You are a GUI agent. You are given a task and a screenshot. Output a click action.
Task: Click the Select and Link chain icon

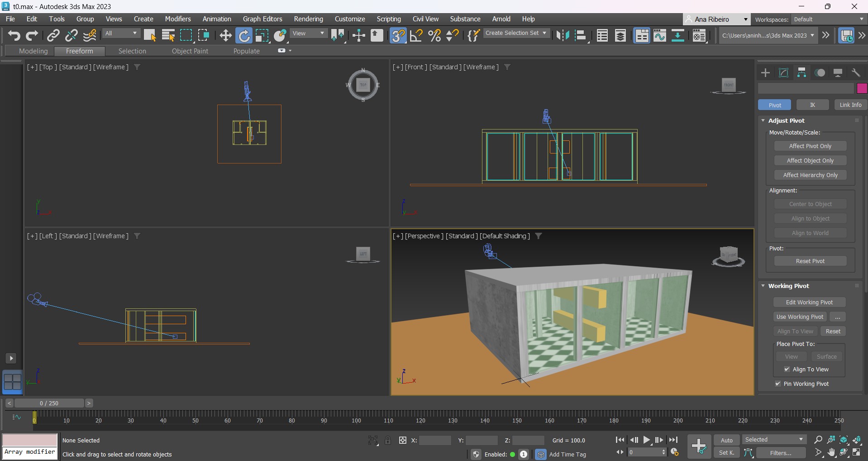pyautogui.click(x=53, y=35)
